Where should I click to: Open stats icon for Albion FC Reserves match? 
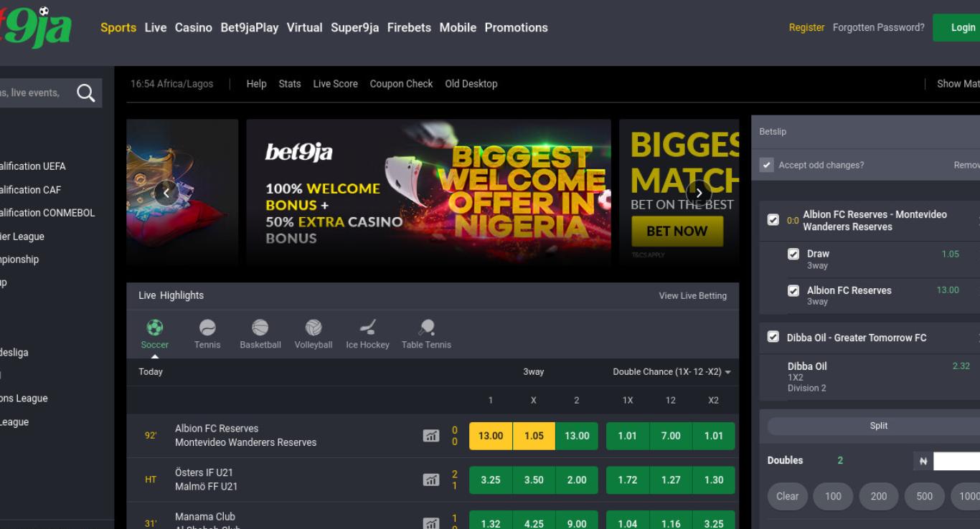(x=431, y=436)
